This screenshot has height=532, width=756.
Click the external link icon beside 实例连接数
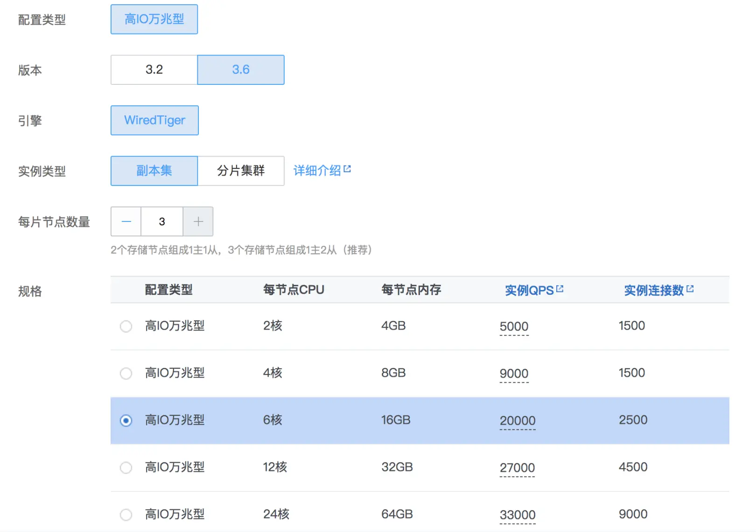tap(690, 289)
